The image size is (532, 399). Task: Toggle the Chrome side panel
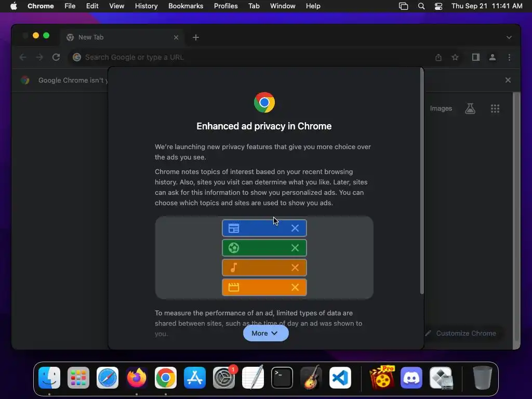pos(476,57)
